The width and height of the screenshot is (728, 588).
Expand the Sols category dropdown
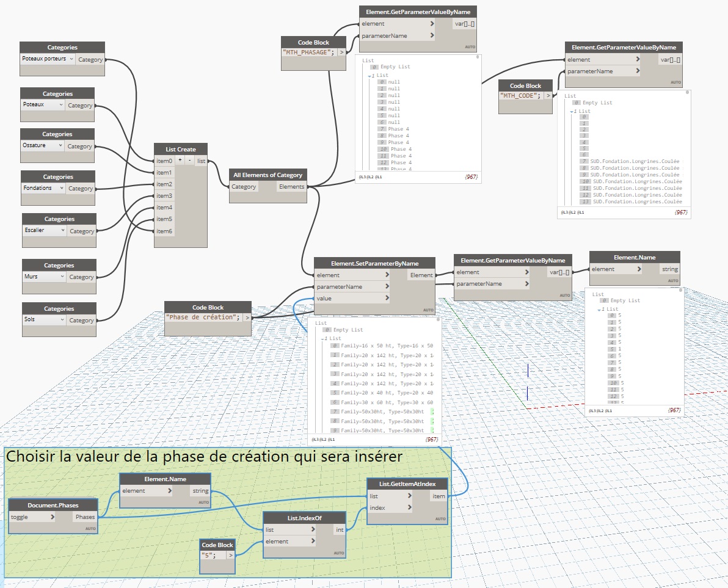[x=62, y=320]
